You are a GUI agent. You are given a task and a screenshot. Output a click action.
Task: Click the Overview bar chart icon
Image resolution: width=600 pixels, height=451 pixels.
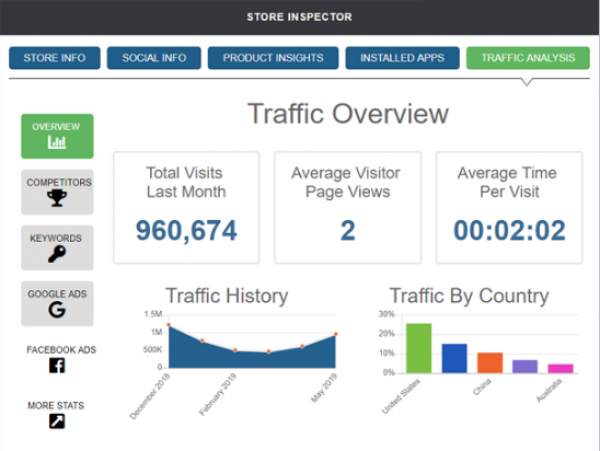57,144
